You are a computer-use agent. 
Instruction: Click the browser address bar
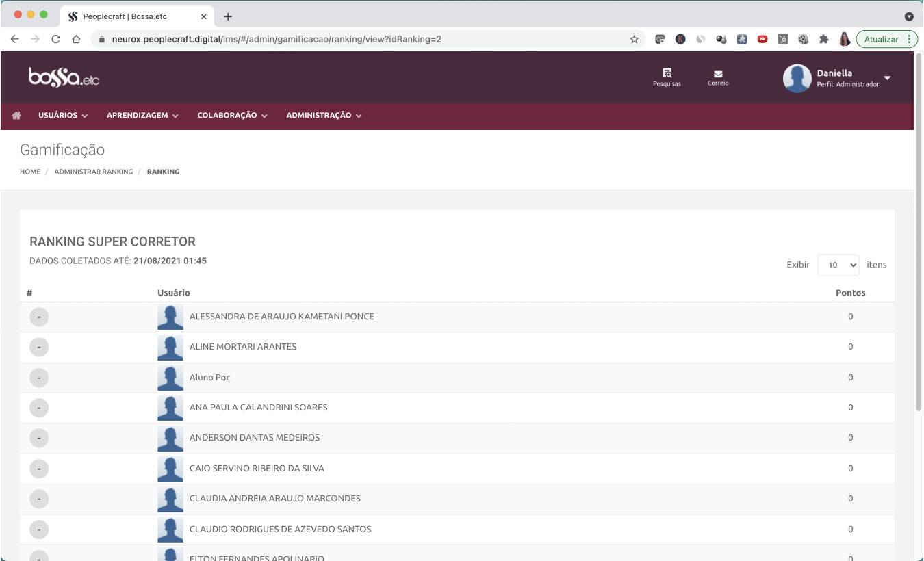coord(342,39)
